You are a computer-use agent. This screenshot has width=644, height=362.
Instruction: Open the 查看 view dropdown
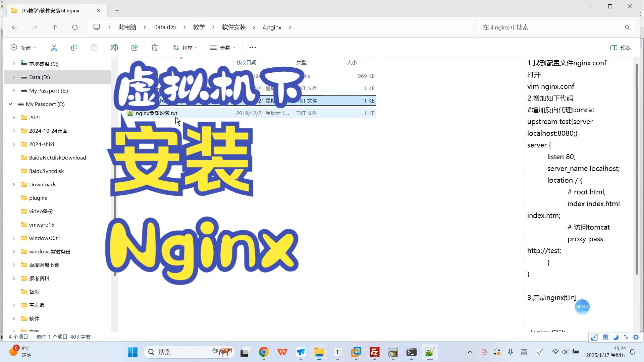tap(222, 48)
